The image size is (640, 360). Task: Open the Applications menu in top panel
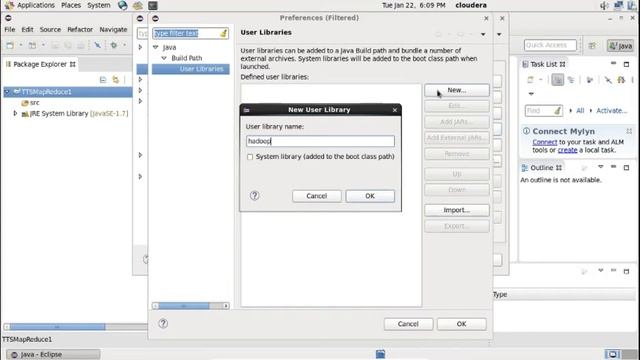(x=36, y=5)
